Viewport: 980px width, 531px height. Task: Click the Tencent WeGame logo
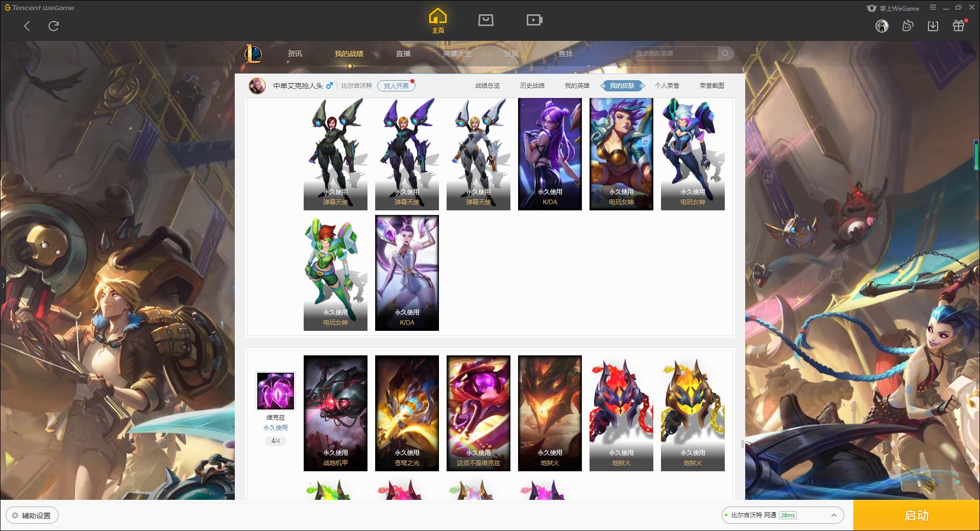click(x=40, y=8)
